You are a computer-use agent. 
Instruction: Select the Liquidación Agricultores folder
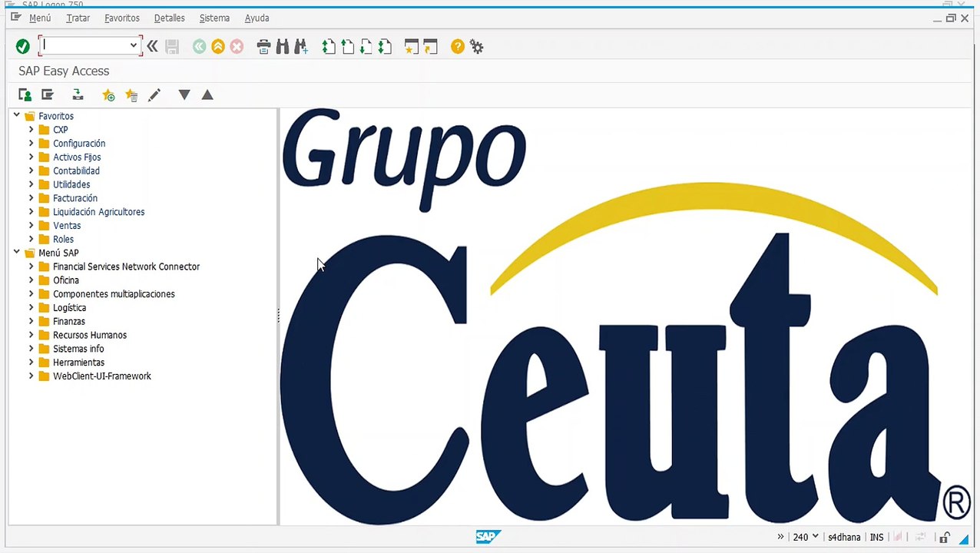[x=98, y=212]
